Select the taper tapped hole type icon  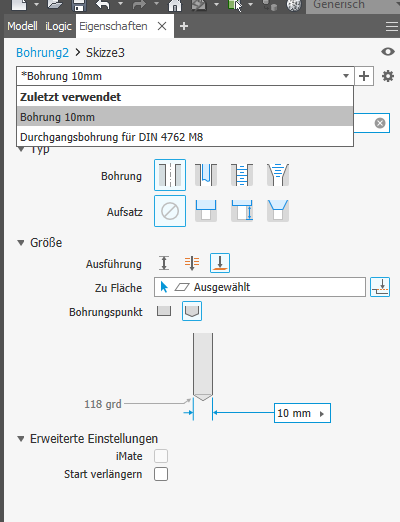tap(278, 175)
